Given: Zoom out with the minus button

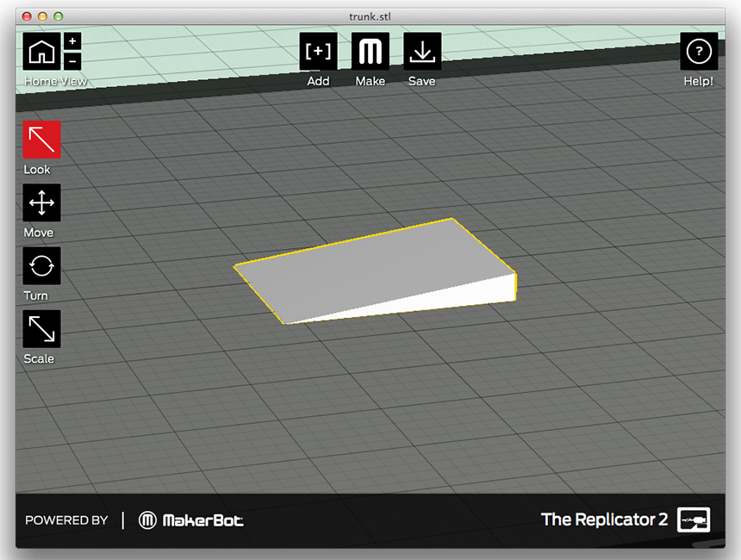Looking at the screenshot, I should [72, 61].
